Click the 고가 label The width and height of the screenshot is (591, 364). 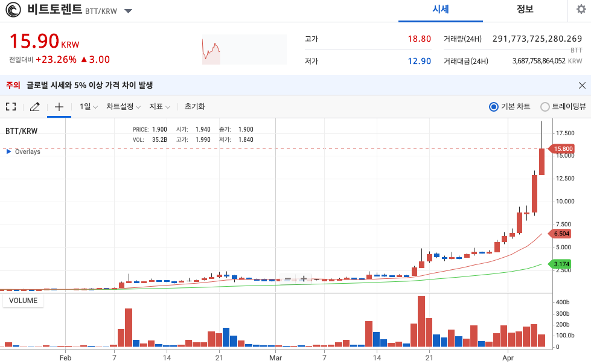tap(311, 39)
